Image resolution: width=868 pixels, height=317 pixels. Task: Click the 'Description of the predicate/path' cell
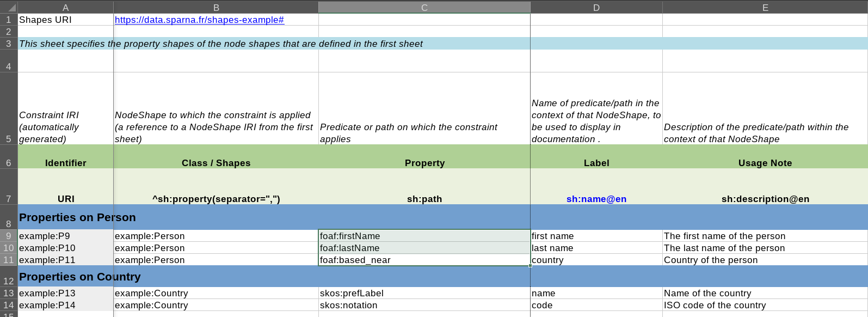point(765,108)
